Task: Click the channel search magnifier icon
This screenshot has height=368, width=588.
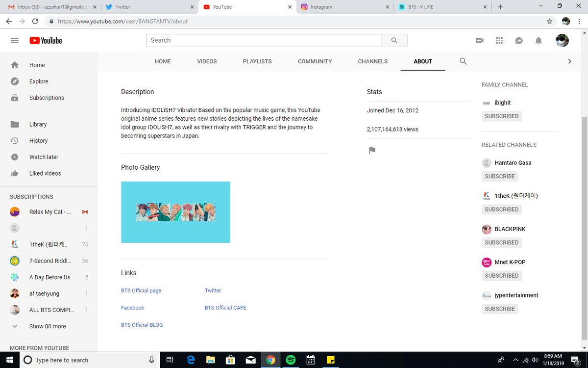Action: click(x=463, y=61)
